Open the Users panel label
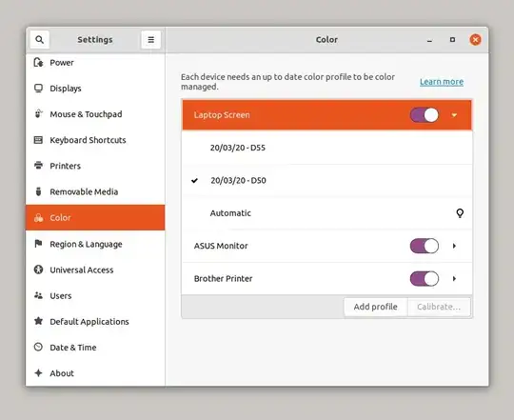This screenshot has height=420, width=514. click(x=61, y=296)
